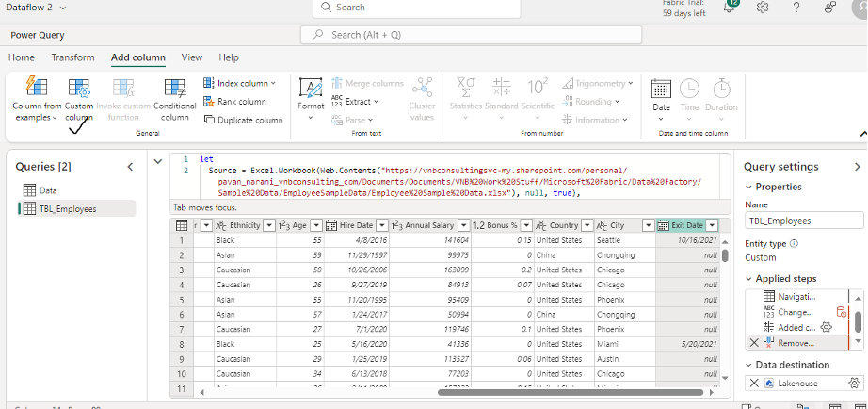Select the Chongqing cell in row 2
868x409 pixels.
(625, 255)
